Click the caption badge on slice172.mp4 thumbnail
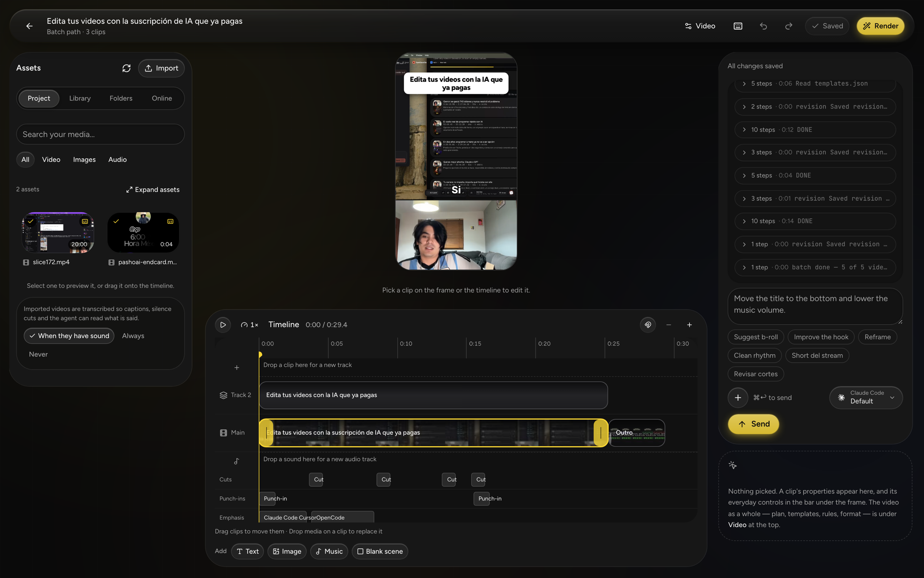 point(85,221)
